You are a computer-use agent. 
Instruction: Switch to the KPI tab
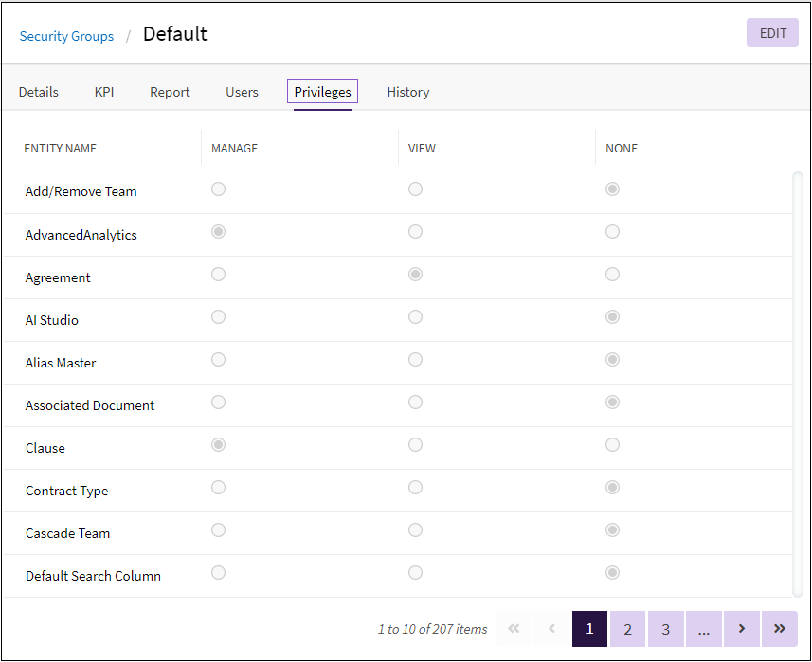(x=104, y=92)
